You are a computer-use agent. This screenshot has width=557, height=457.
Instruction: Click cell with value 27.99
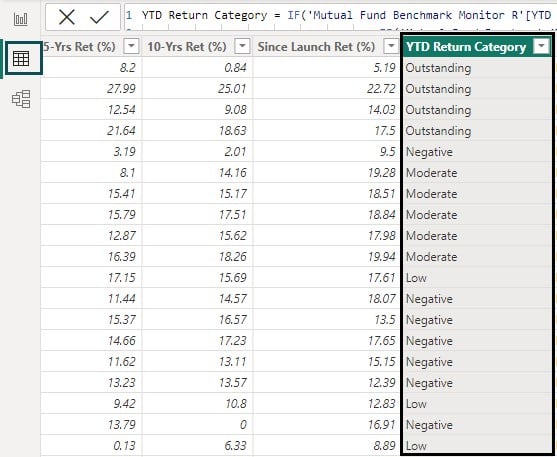[91, 88]
